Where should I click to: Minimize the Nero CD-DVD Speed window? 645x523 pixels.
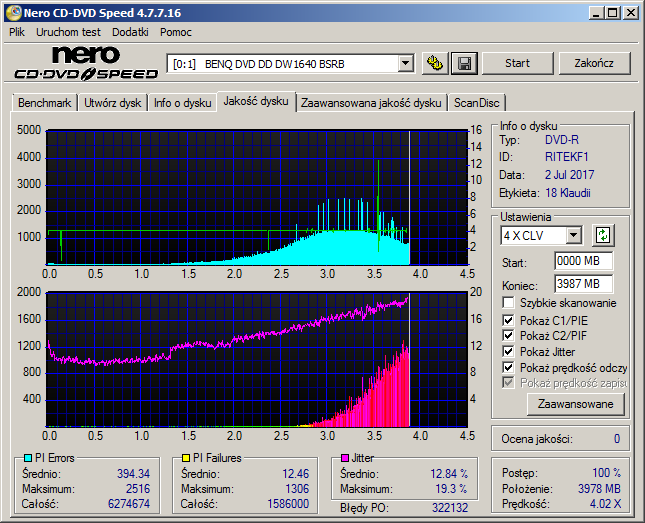tap(596, 13)
